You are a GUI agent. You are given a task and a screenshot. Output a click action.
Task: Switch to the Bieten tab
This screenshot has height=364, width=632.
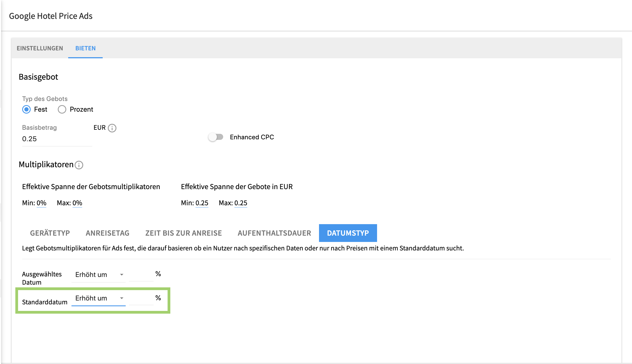click(85, 48)
